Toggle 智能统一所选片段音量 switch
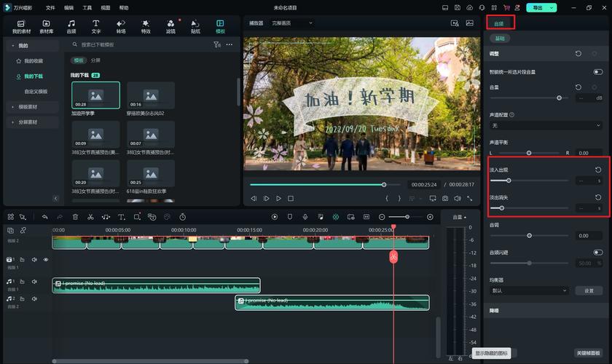The width and height of the screenshot is (612, 364). coord(597,72)
